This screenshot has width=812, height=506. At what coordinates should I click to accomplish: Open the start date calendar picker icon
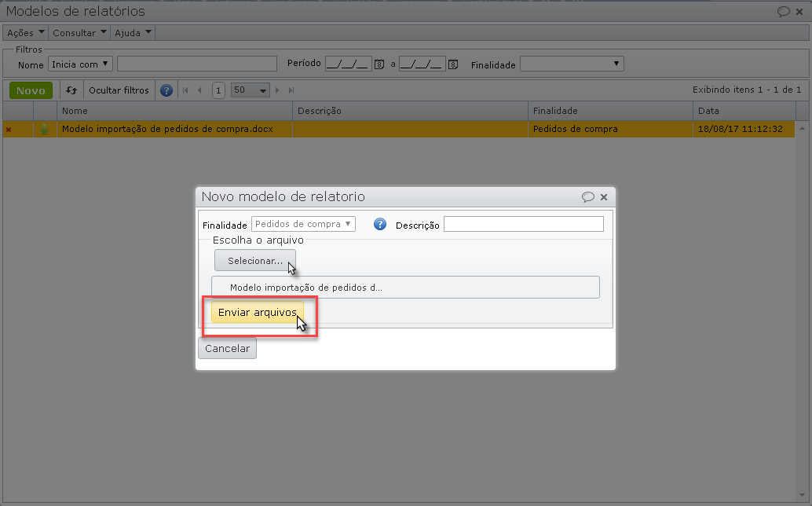click(379, 64)
